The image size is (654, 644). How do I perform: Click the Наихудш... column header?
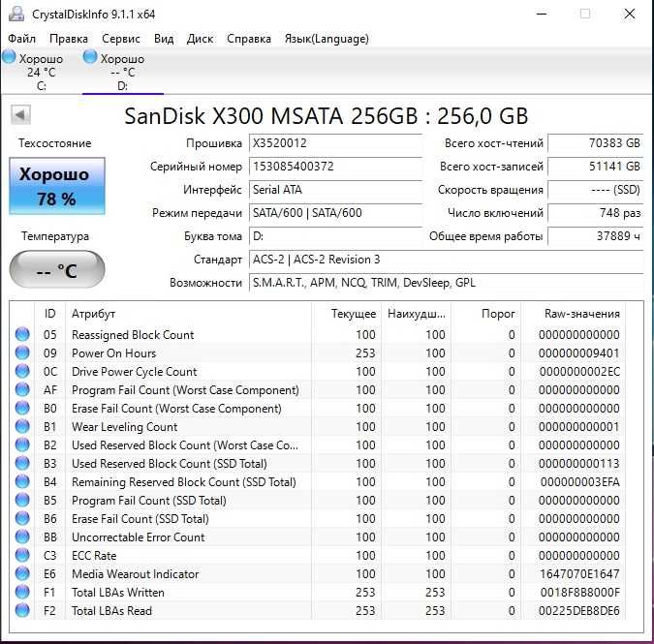[417, 314]
